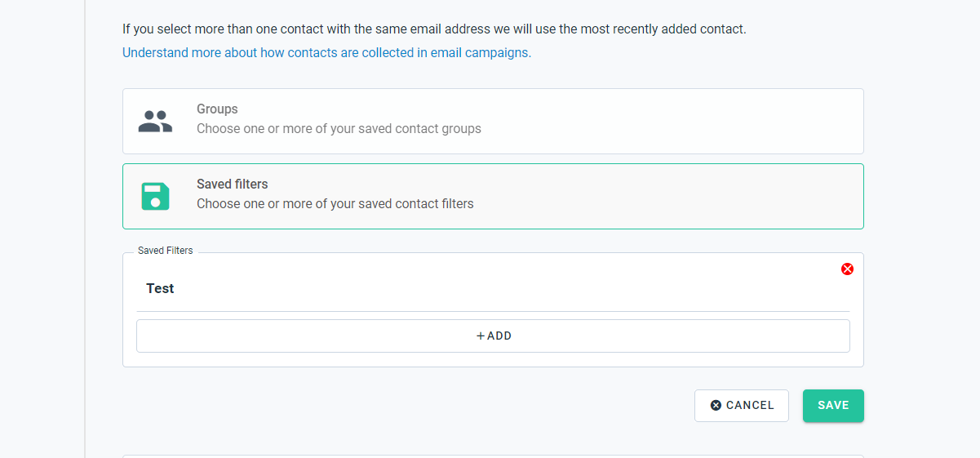Viewport: 980px width, 458px height.
Task: Remove the Test filter with red X icon
Action: pyautogui.click(x=847, y=269)
